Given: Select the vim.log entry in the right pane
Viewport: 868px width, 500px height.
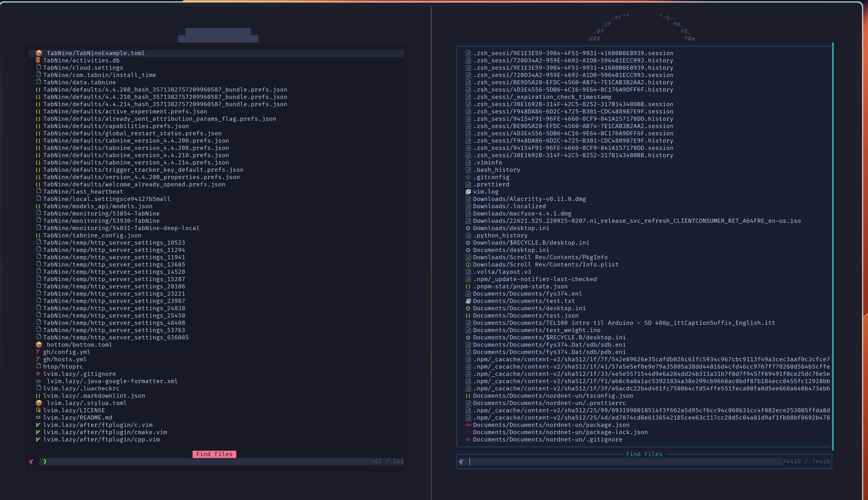Looking at the screenshot, I should [x=486, y=191].
